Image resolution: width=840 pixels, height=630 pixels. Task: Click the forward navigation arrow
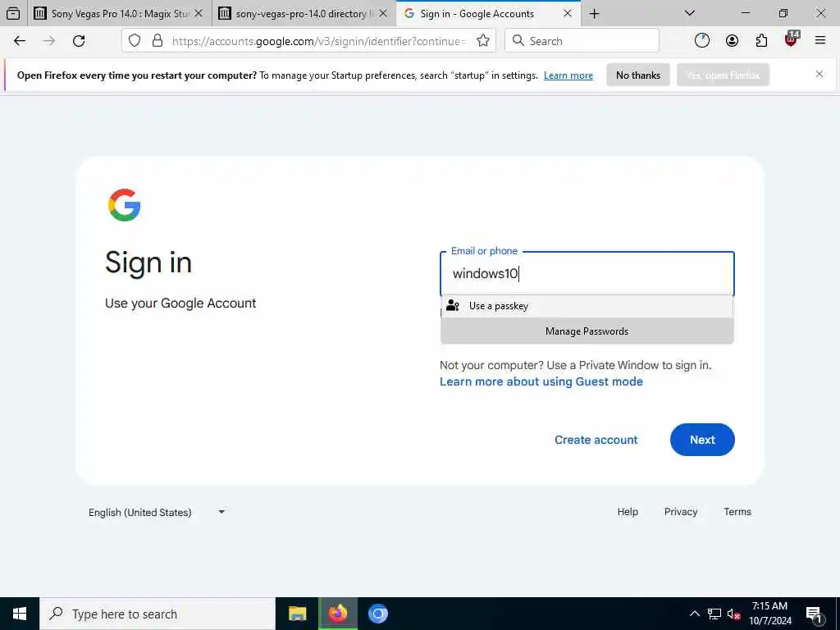click(x=48, y=41)
